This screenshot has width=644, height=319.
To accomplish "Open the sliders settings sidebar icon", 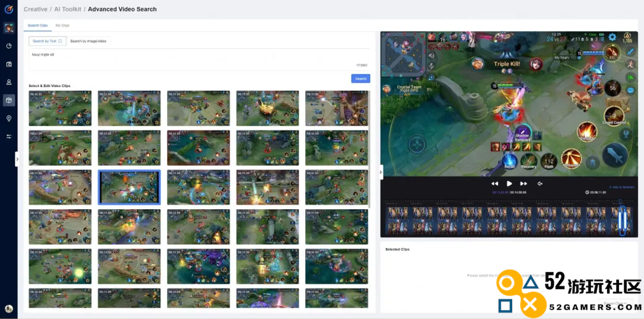I will point(9,137).
